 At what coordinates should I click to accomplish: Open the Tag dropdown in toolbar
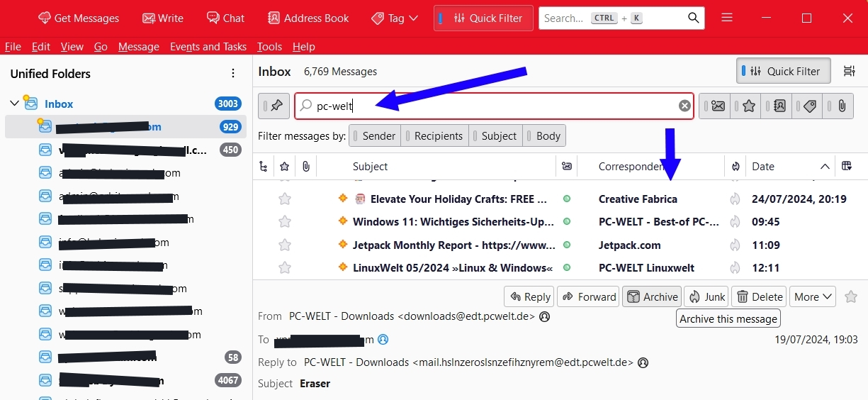(x=395, y=18)
